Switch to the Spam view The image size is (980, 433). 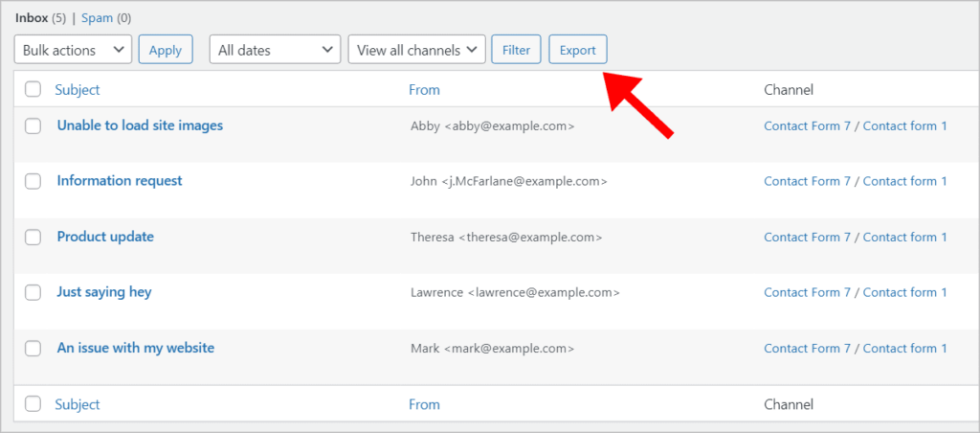tap(97, 18)
